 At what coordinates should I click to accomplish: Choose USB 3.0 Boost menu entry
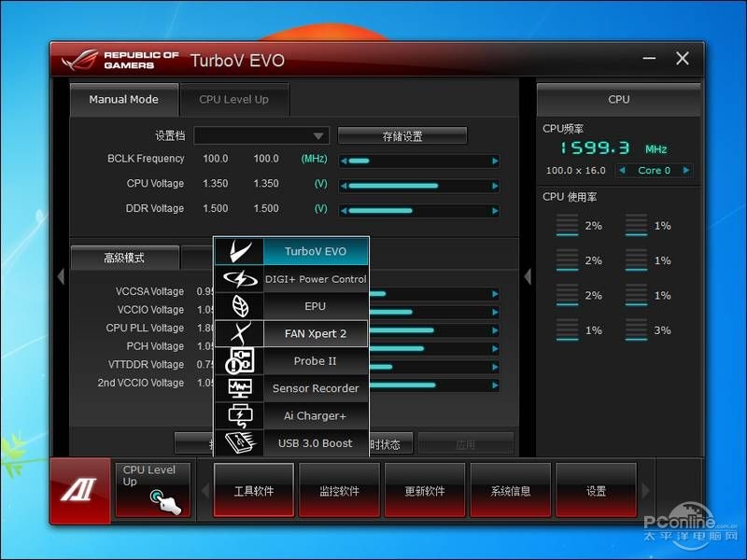[316, 442]
